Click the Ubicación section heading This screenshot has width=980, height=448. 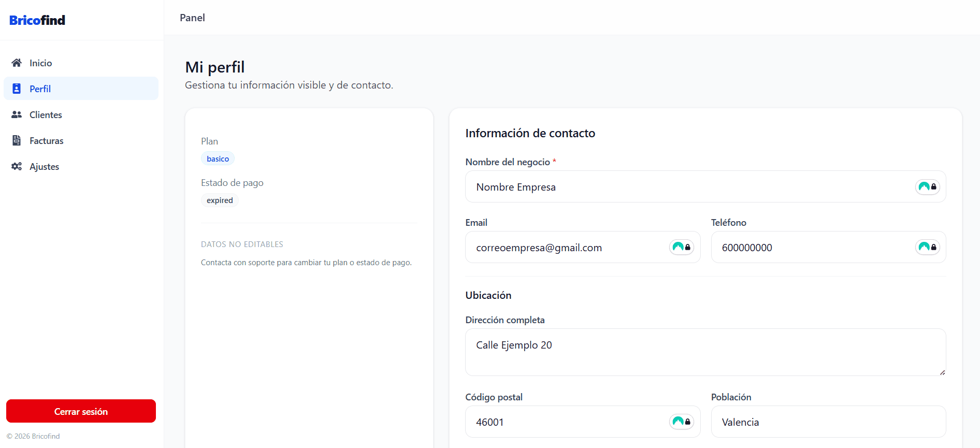tap(488, 295)
